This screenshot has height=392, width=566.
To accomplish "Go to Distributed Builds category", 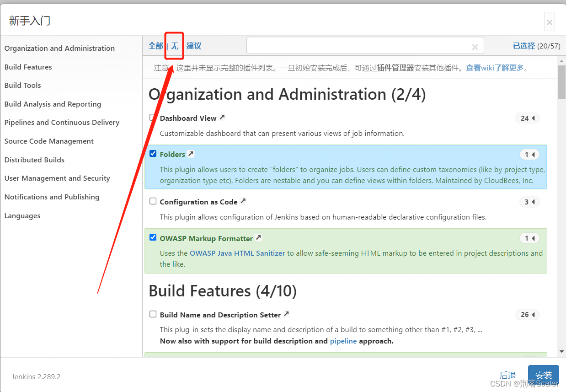I will pos(34,160).
